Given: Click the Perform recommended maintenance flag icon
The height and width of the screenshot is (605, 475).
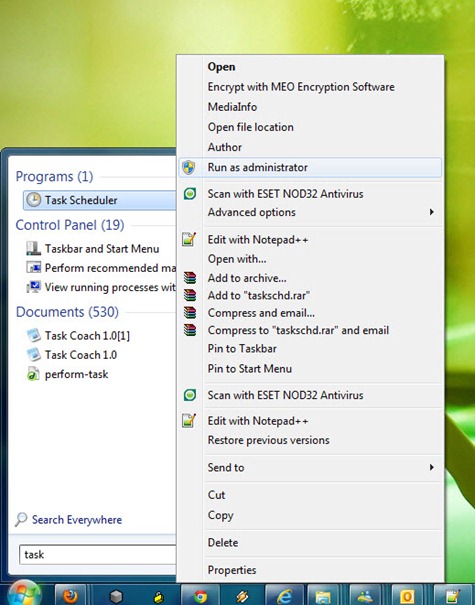Looking at the screenshot, I should tap(34, 267).
